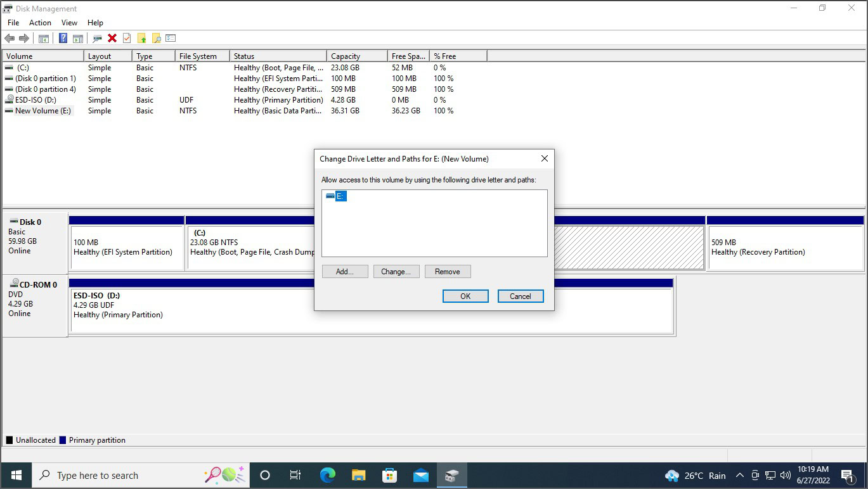The height and width of the screenshot is (489, 868).
Task: Click the Change... button in dialog
Action: (x=396, y=271)
